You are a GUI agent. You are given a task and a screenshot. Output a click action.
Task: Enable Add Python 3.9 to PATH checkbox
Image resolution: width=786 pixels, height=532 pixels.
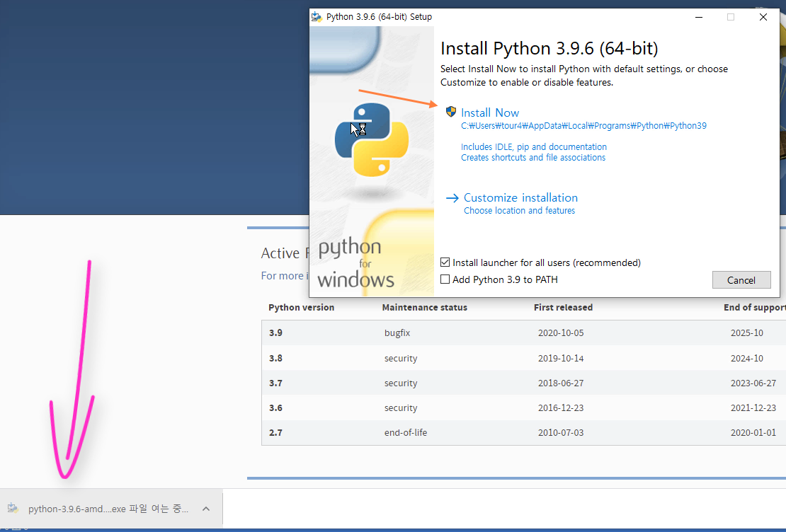coord(445,279)
